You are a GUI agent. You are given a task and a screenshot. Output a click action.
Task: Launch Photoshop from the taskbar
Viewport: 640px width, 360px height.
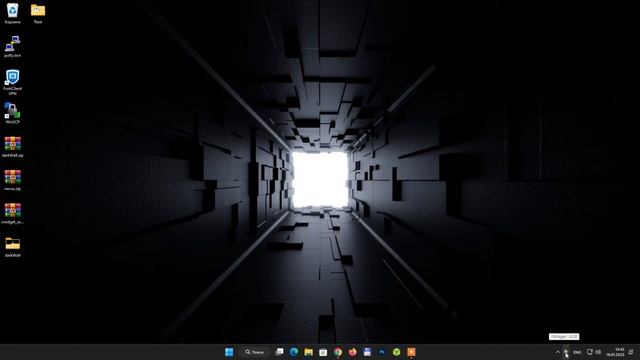point(382,352)
